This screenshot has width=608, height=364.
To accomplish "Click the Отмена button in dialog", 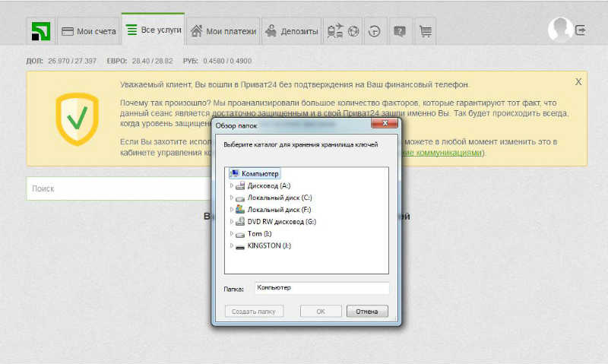I will (x=367, y=312).
